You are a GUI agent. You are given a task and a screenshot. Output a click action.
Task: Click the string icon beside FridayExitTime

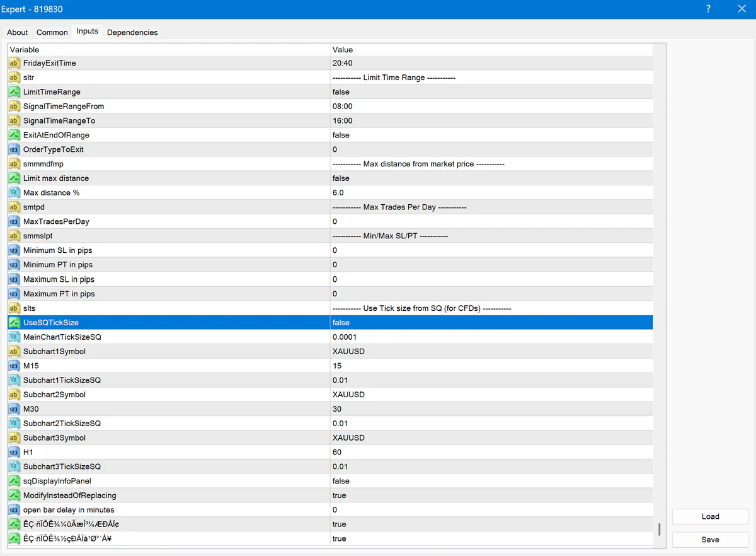point(14,63)
